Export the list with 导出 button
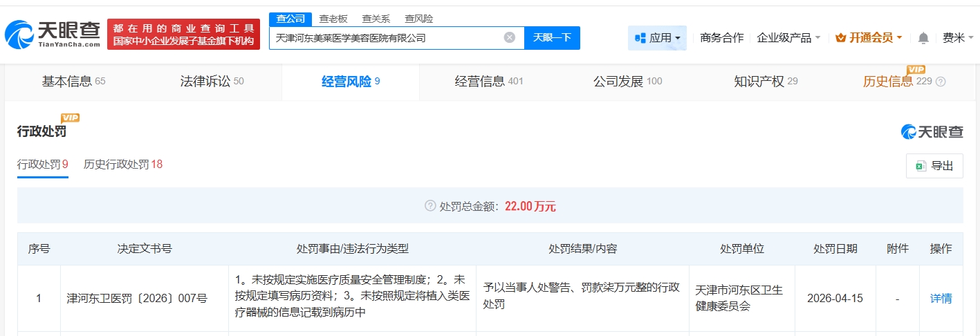The width and height of the screenshot is (980, 336). [934, 166]
